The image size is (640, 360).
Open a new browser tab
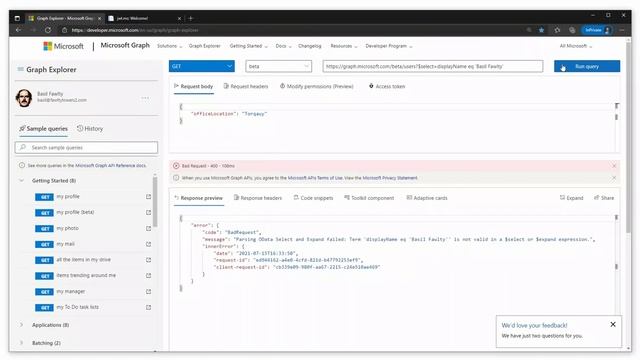click(x=191, y=18)
